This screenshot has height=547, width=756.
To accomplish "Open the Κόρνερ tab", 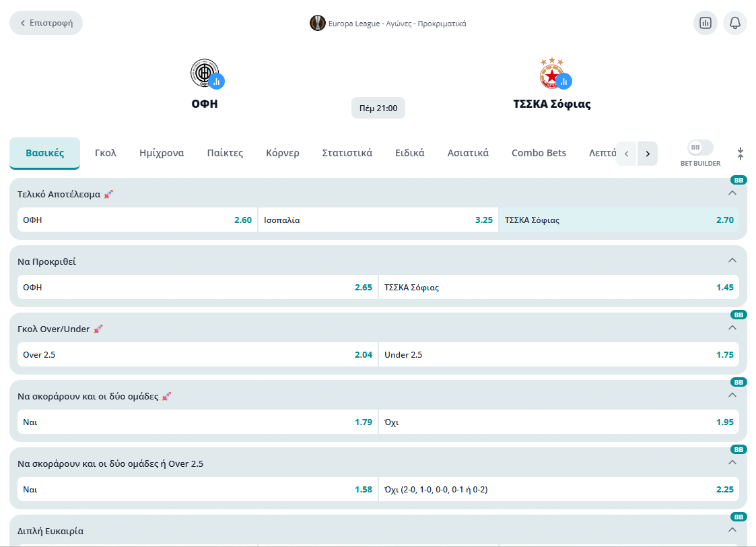I will 283,153.
